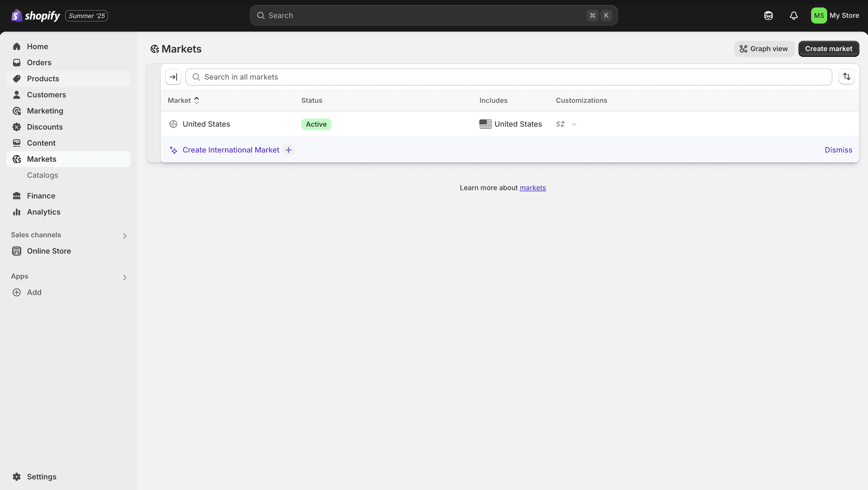Toggle the Market column sort order
Image resolution: width=868 pixels, height=490 pixels.
click(197, 100)
